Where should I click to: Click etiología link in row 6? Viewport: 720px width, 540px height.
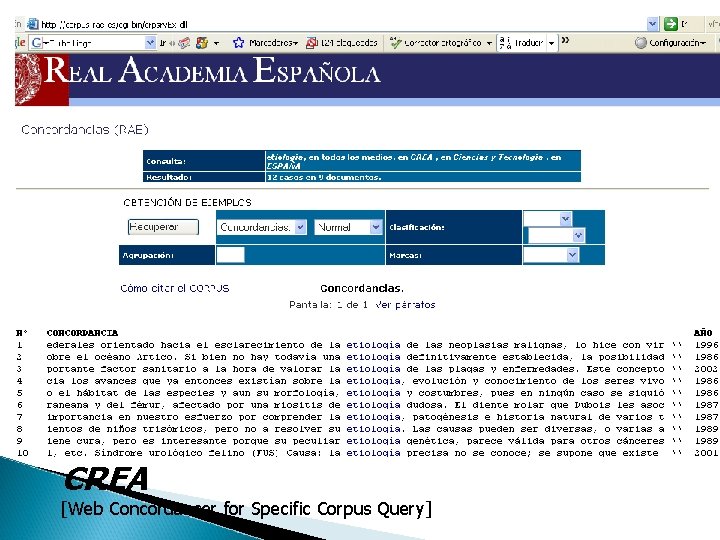[x=373, y=405]
